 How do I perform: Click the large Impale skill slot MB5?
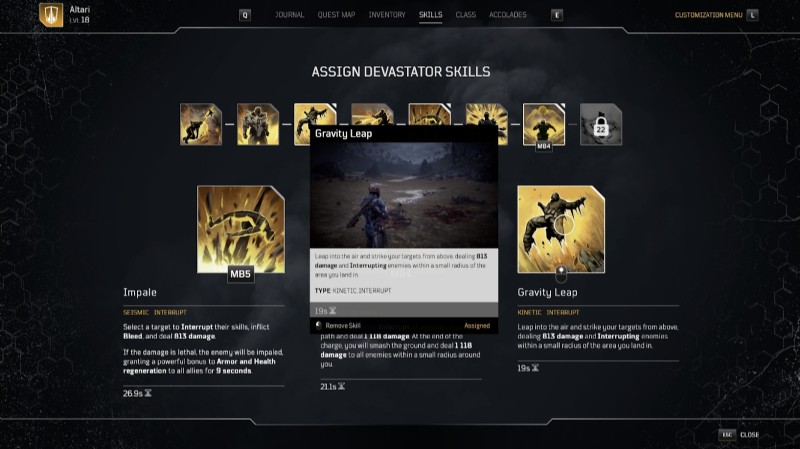(241, 229)
